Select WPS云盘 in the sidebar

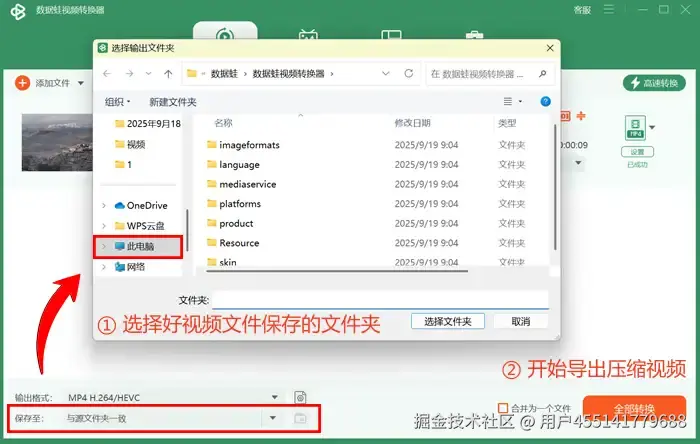point(139,226)
